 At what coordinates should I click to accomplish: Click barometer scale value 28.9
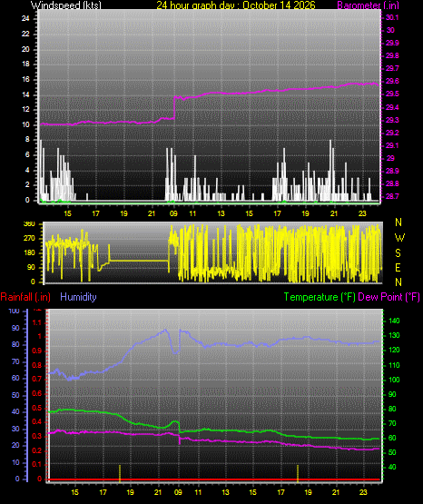[392, 171]
